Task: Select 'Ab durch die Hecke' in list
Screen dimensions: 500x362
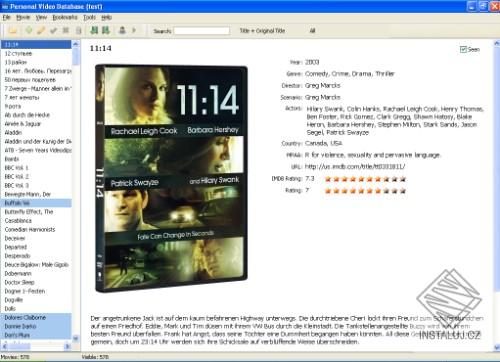Action: pyautogui.click(x=36, y=115)
